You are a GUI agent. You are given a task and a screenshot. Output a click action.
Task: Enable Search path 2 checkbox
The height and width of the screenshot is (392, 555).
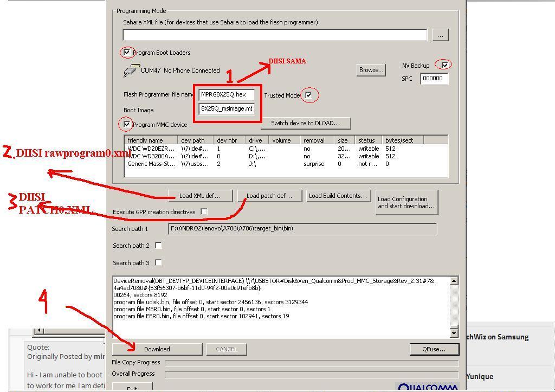pos(159,245)
